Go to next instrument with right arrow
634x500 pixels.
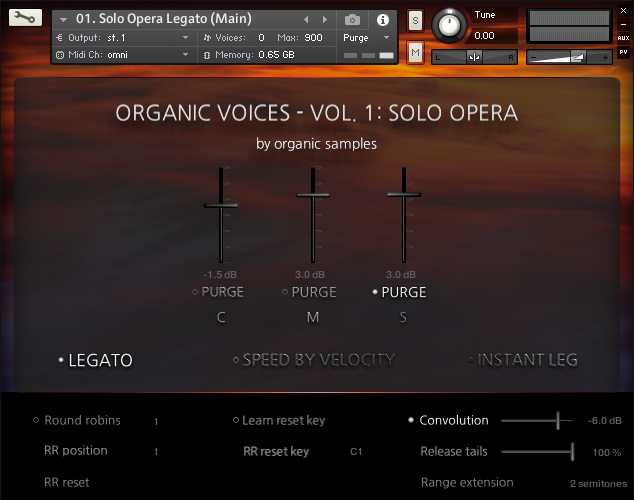(x=324, y=19)
